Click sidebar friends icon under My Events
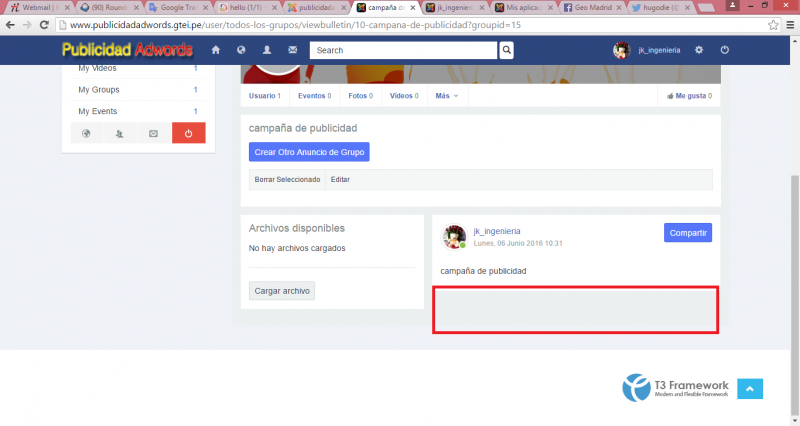Screen dimensions: 800x426 (119, 133)
